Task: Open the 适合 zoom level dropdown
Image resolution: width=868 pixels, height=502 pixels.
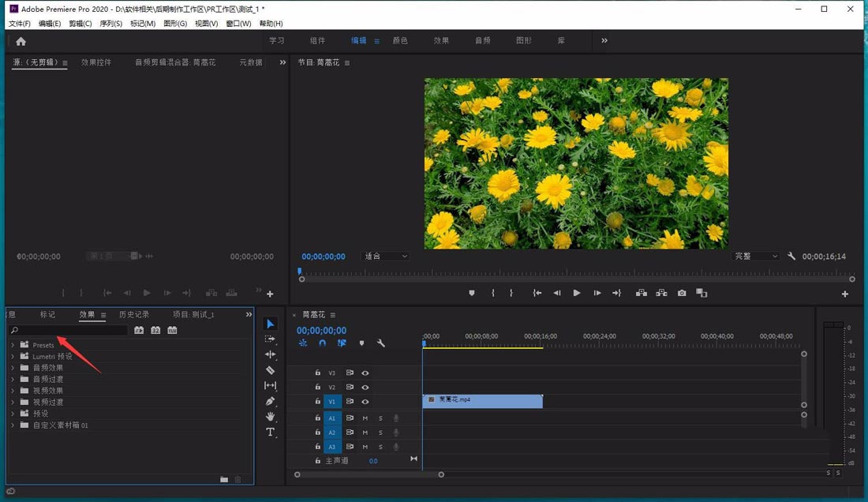Action: (386, 257)
